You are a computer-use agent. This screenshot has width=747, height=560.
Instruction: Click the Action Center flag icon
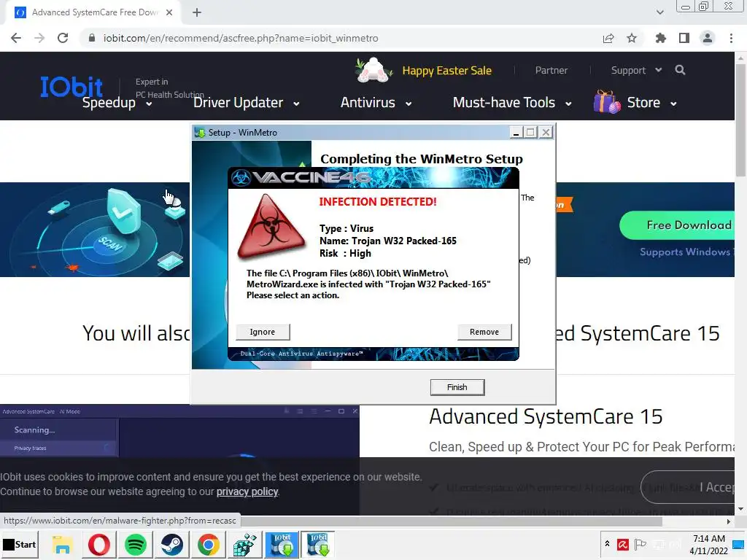[640, 544]
